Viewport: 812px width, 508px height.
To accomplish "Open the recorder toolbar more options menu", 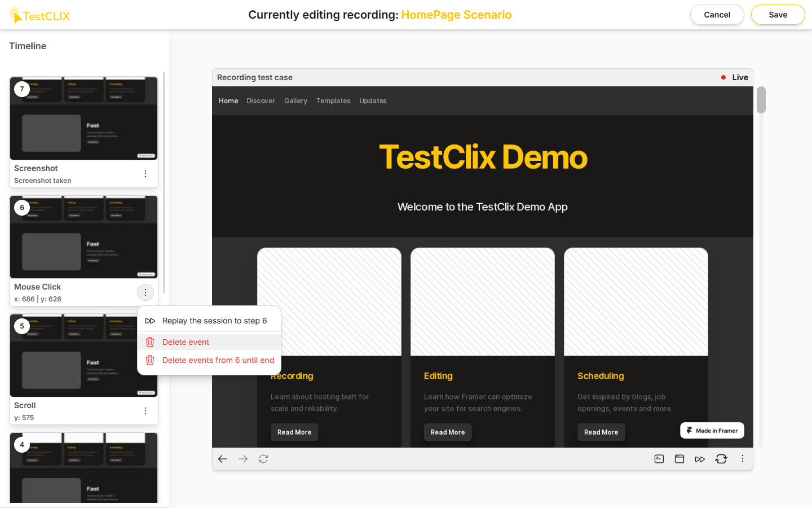I will coord(743,459).
